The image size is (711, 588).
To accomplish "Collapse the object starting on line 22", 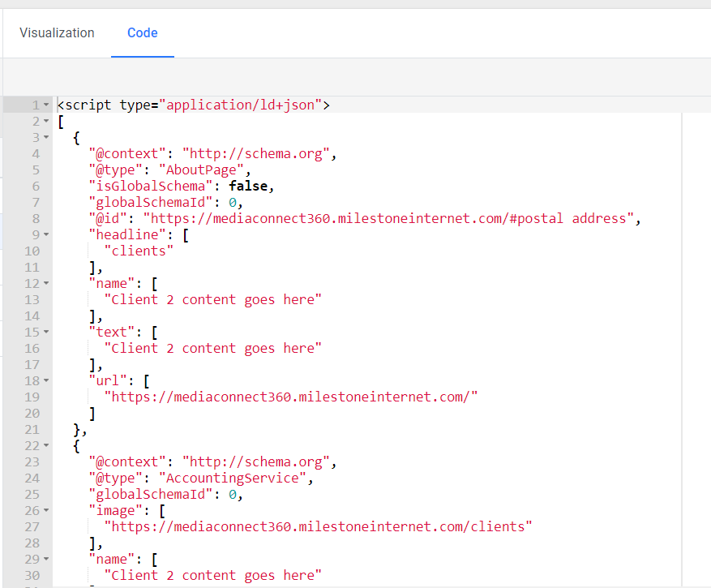I will (46, 445).
